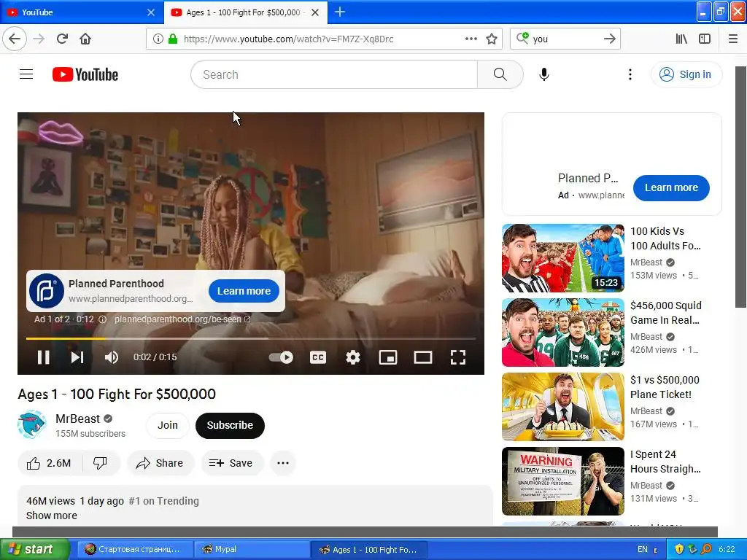Open page actions ellipsis in address bar
The width and height of the screenshot is (747, 560).
[x=471, y=39]
